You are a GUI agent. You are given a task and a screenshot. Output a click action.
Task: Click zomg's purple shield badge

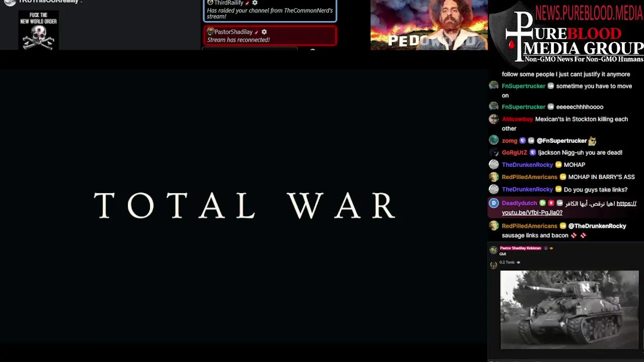(522, 141)
